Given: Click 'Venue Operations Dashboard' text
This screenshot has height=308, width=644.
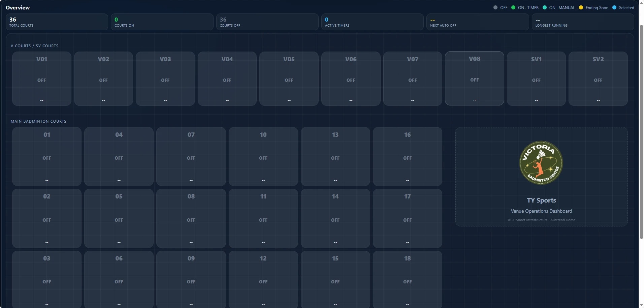Looking at the screenshot, I should tap(541, 211).
